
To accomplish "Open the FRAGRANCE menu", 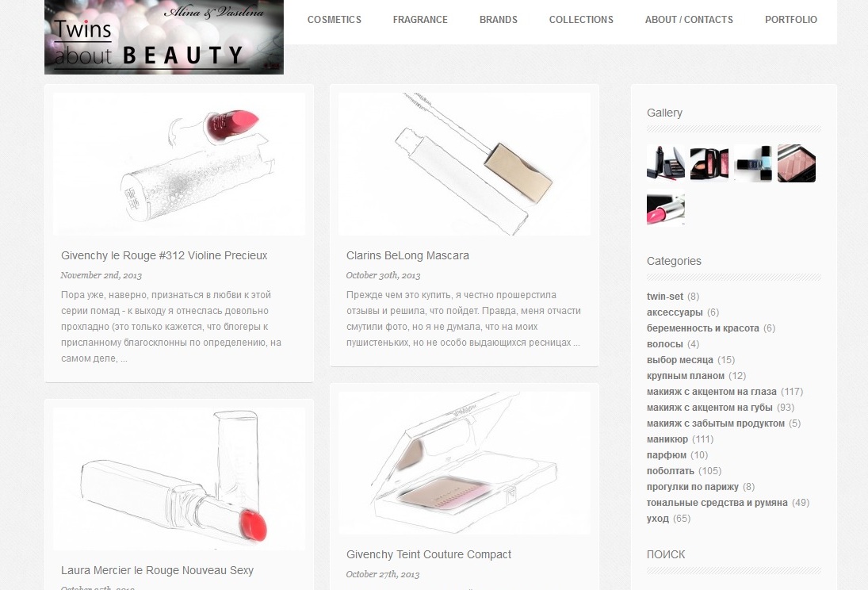I will (420, 19).
